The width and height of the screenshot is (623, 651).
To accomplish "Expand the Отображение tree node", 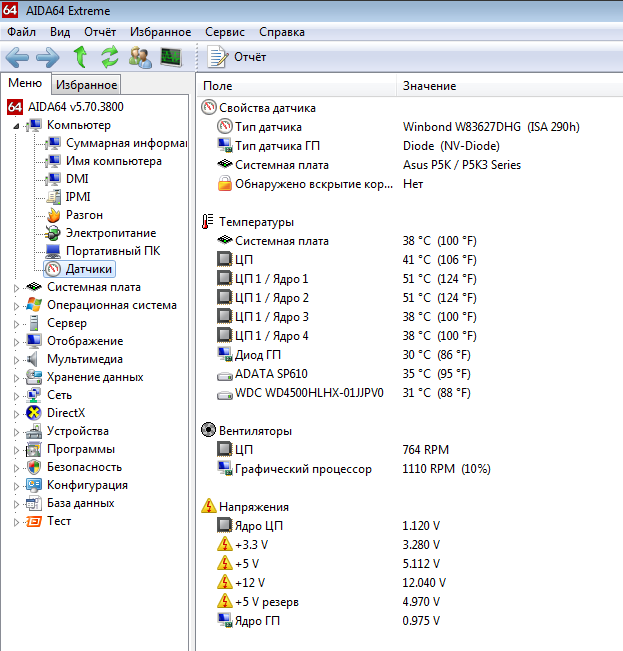I will [x=16, y=341].
